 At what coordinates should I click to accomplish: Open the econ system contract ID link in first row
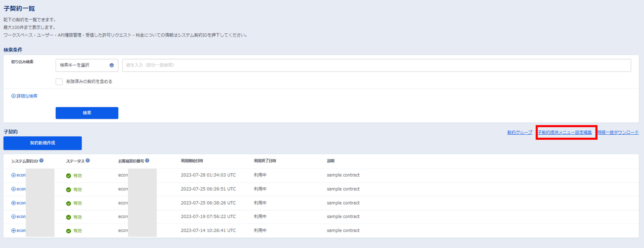point(21,175)
